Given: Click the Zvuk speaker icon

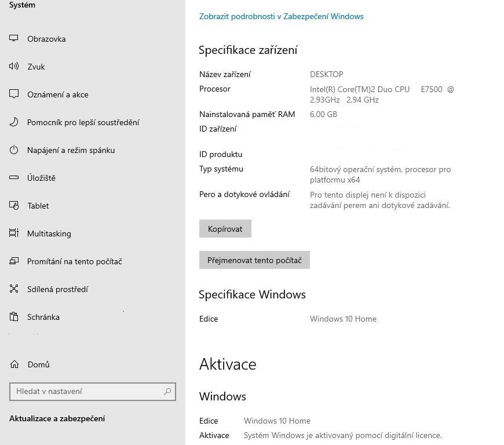Looking at the screenshot, I should coord(14,67).
